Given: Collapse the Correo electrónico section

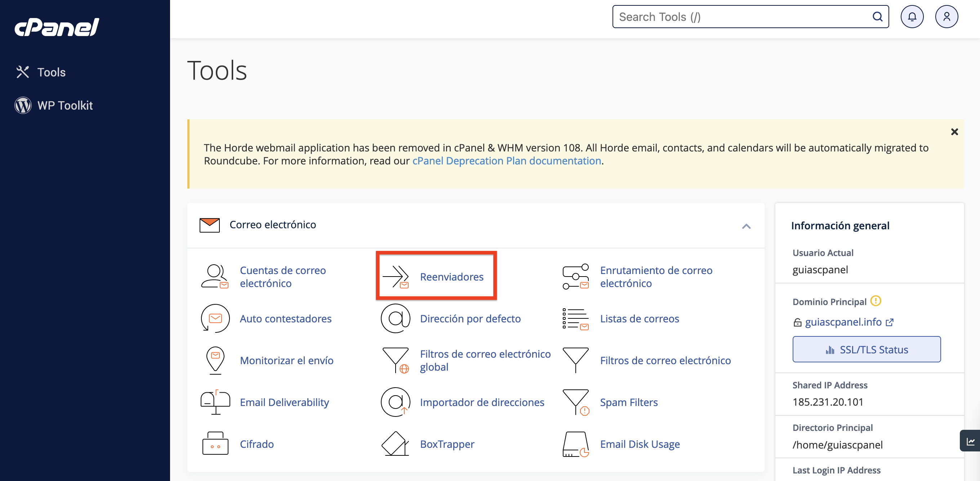Looking at the screenshot, I should coord(746,226).
